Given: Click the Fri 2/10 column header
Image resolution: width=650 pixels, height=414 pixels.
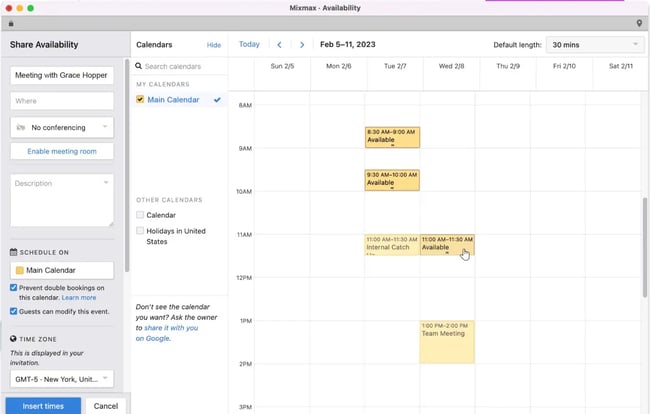Looking at the screenshot, I should point(564,66).
